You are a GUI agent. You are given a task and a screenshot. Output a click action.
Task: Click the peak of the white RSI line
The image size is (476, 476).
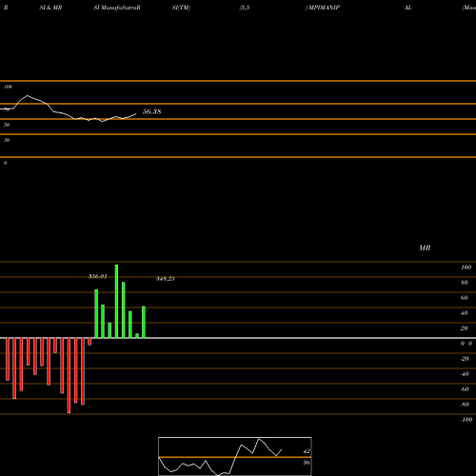point(28,95)
